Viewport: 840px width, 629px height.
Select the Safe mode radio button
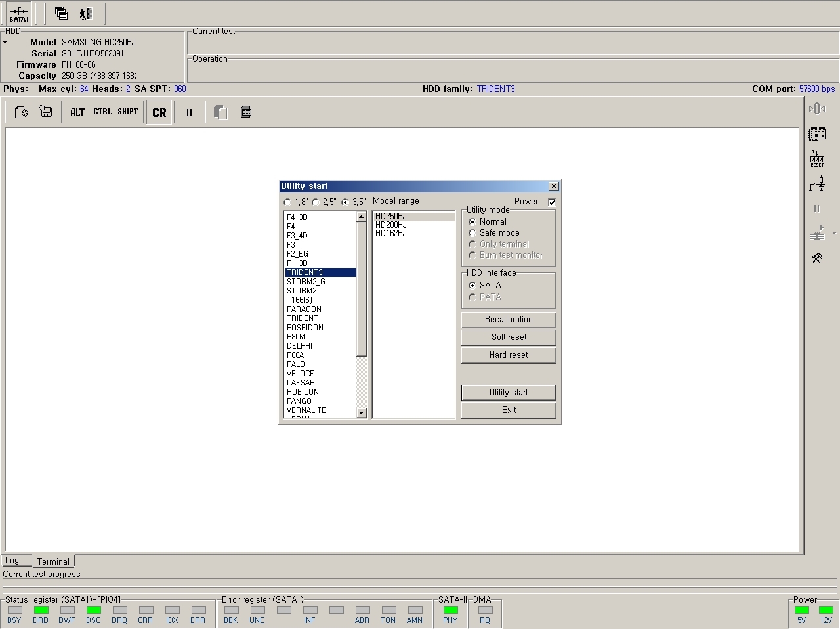click(472, 233)
